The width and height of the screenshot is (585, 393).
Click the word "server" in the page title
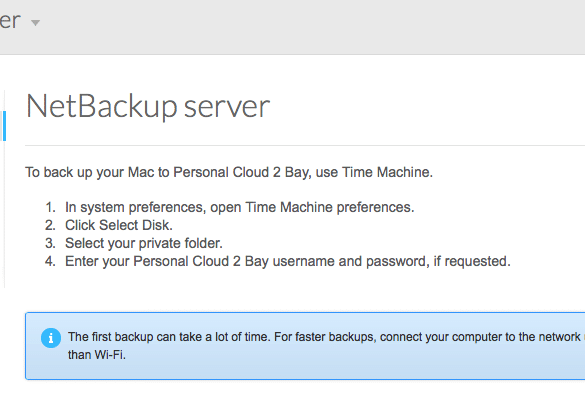[x=227, y=107]
